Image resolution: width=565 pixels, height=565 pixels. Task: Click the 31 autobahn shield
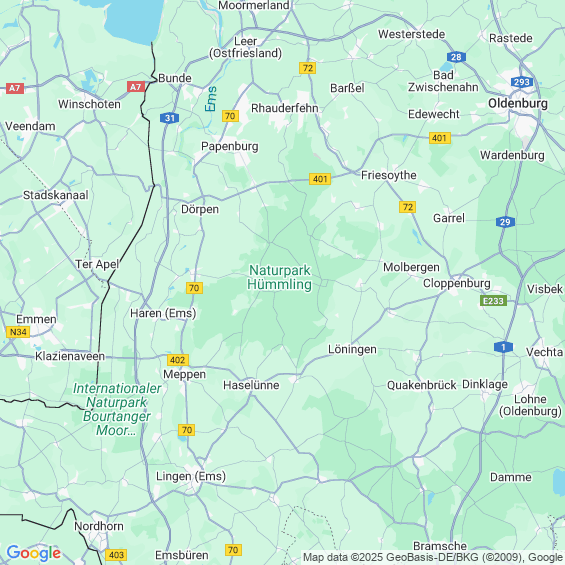point(169,118)
